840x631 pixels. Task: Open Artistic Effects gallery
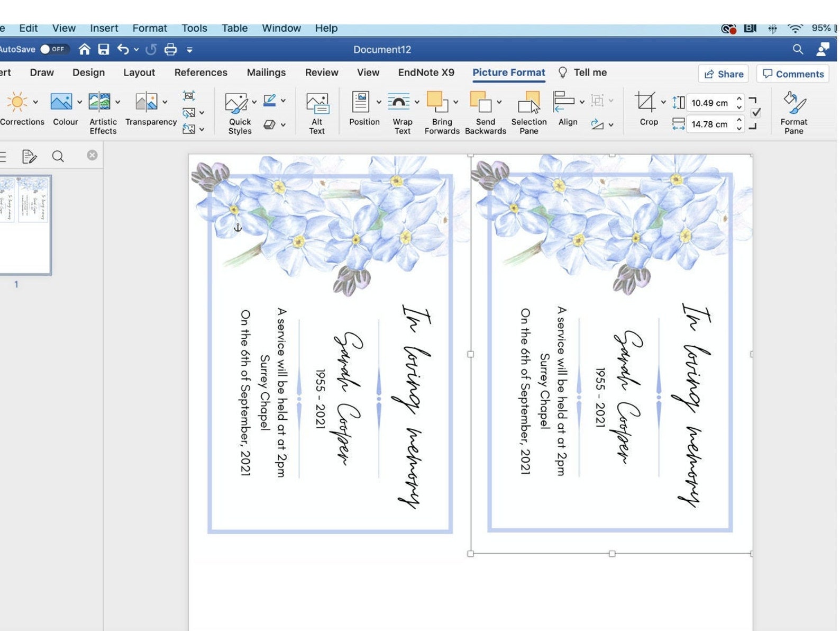99,102
